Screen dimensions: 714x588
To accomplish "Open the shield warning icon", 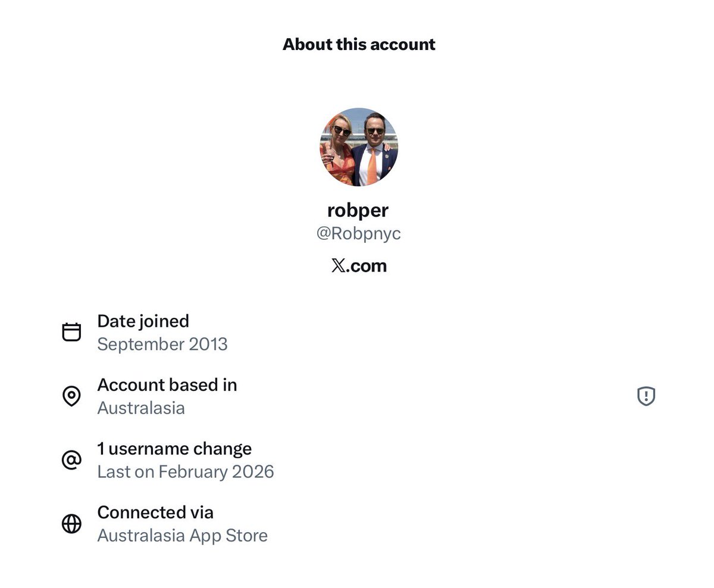I will [646, 396].
